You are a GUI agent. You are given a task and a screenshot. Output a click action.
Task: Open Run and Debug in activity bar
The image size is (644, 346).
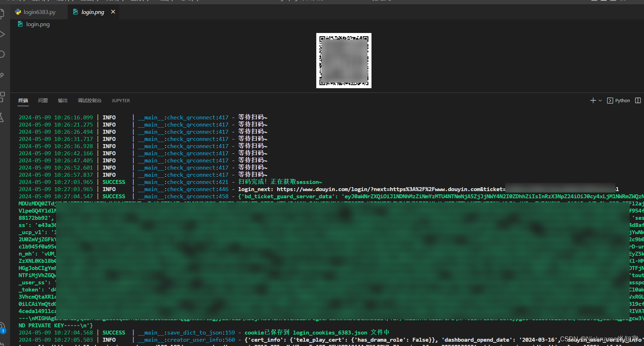pos(2,34)
